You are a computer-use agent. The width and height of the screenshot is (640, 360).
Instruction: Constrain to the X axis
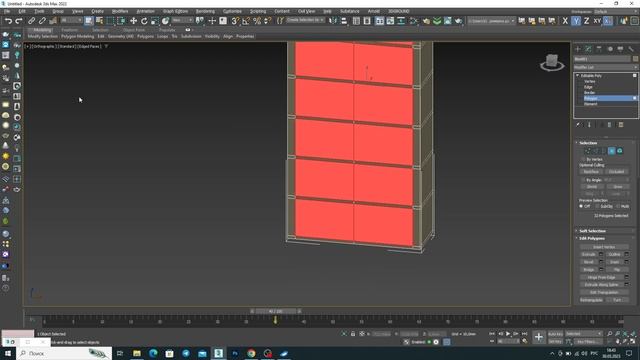click(565, 21)
